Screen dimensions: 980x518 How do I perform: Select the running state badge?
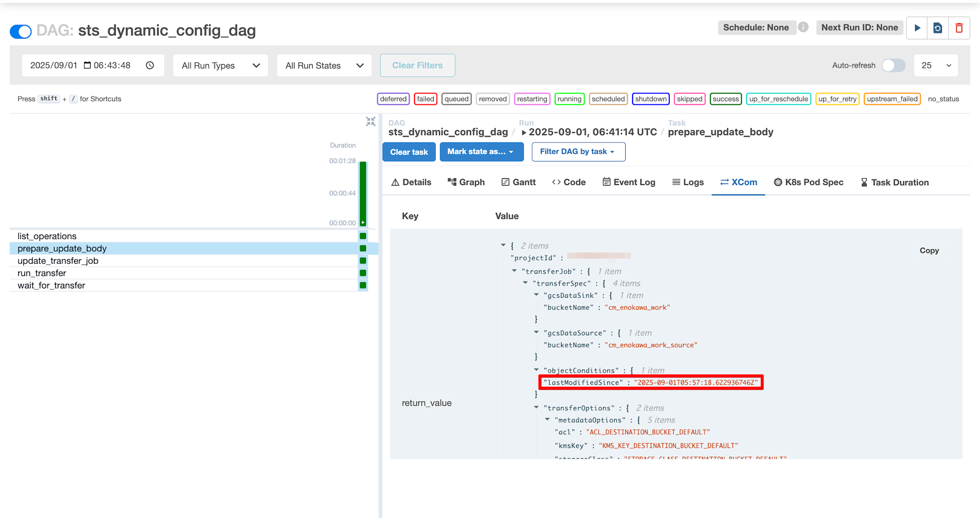[569, 99]
